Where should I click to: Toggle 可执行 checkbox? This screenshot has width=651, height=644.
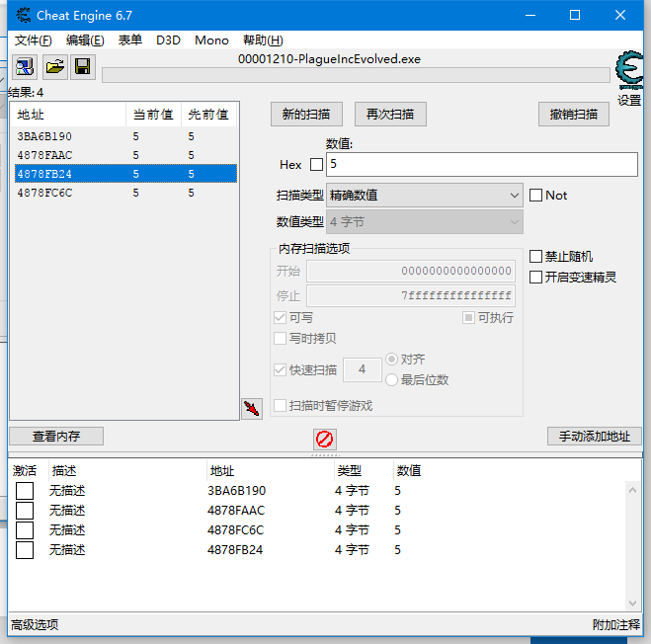point(468,318)
